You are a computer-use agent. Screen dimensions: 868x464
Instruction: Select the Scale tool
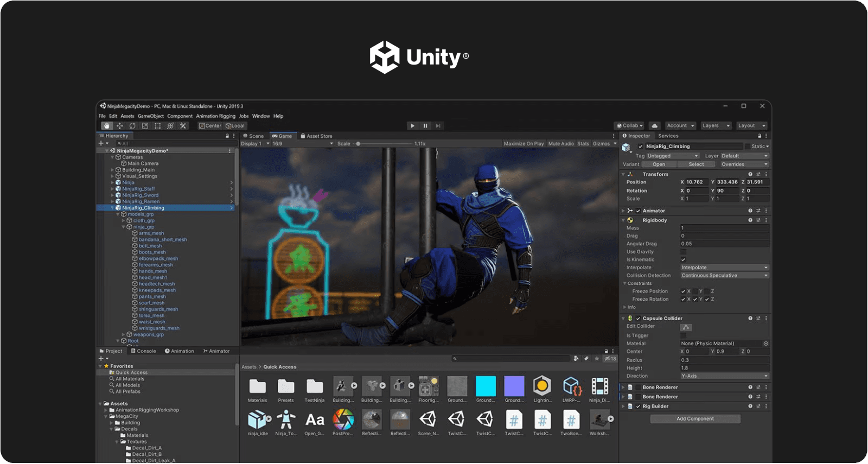(145, 126)
